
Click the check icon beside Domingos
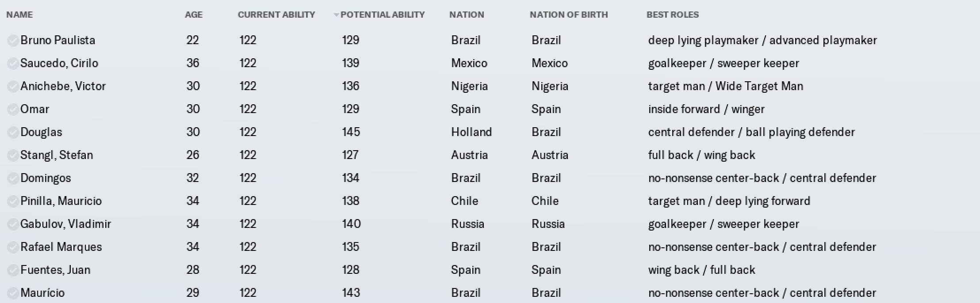tap(13, 178)
